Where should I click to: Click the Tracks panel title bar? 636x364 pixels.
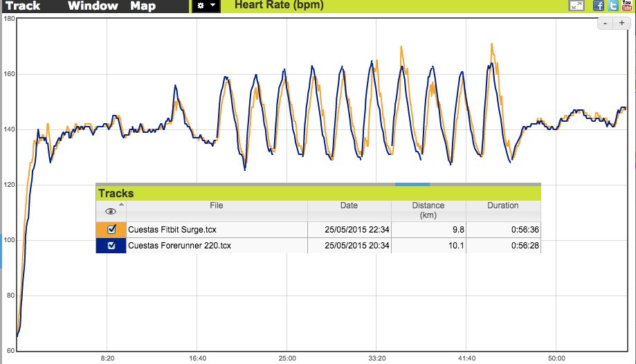click(x=318, y=193)
